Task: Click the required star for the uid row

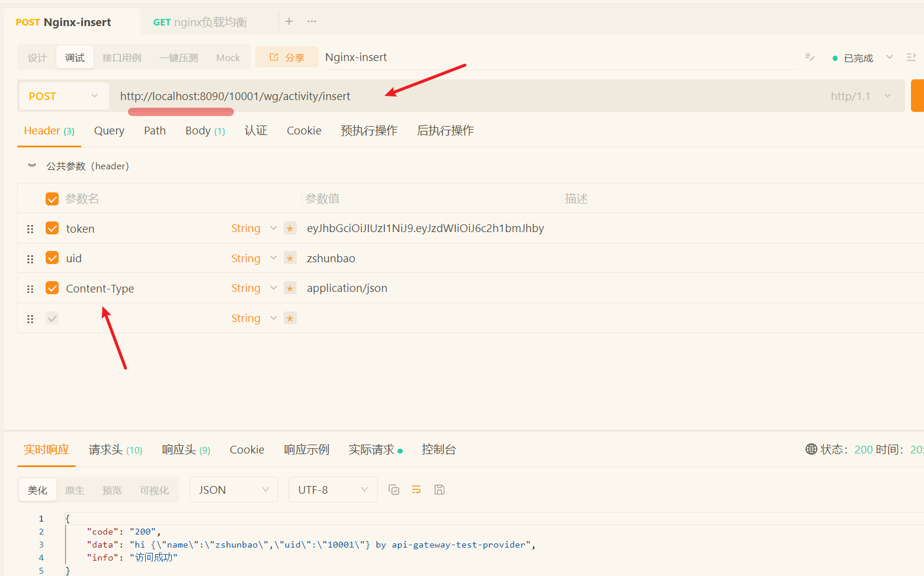Action: click(290, 259)
